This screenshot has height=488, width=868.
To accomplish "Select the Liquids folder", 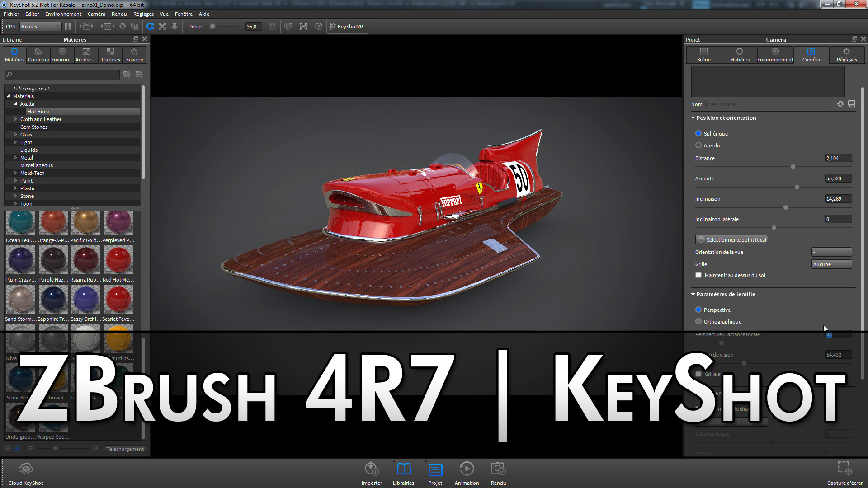I will click(x=29, y=150).
